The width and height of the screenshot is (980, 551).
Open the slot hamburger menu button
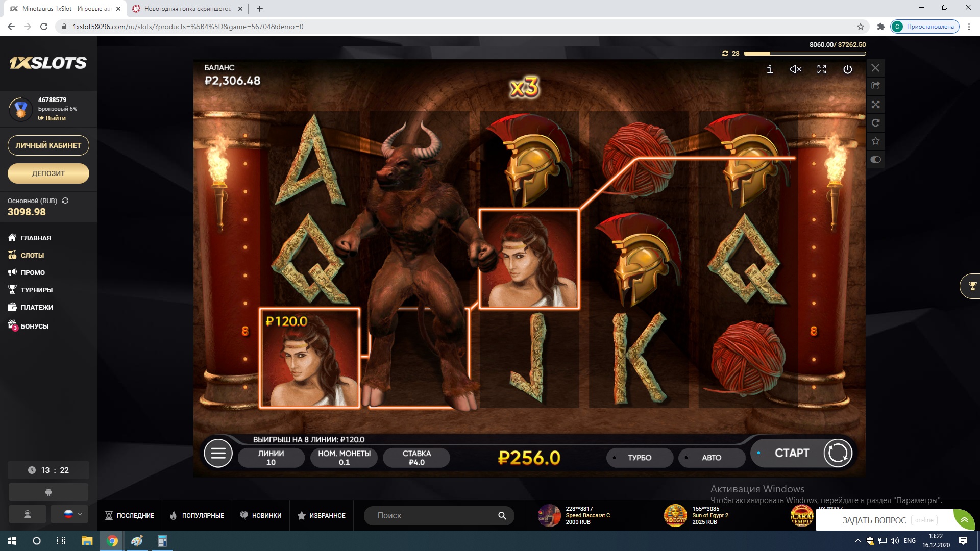click(x=218, y=453)
